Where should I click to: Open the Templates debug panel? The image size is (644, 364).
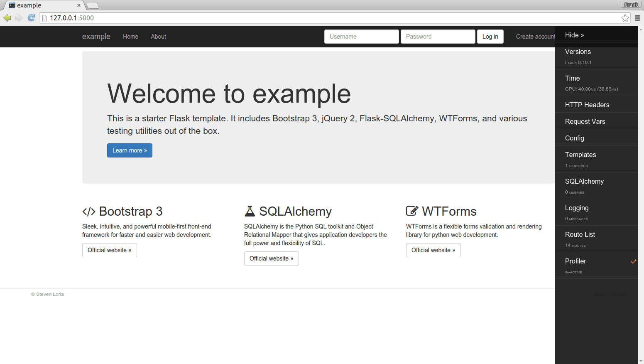tap(596, 160)
